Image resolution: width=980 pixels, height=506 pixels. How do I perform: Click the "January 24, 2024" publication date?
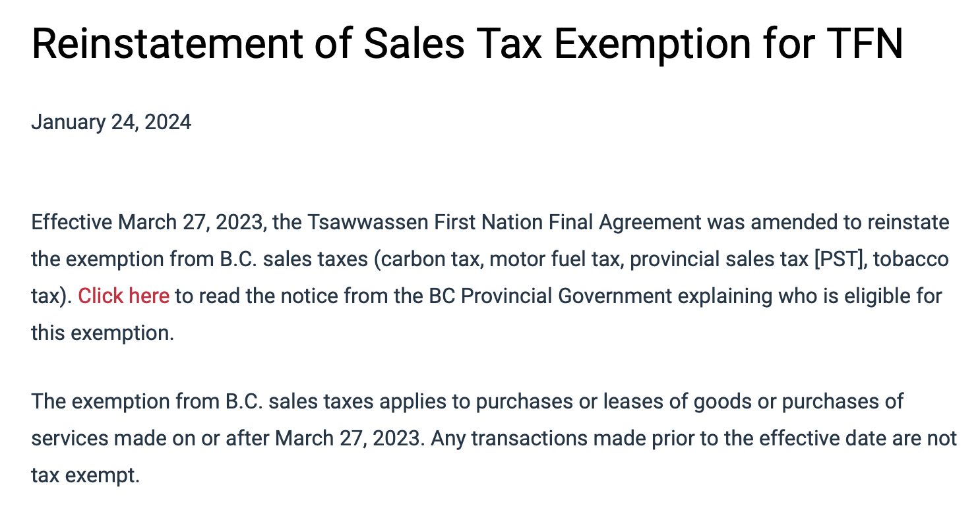point(111,123)
